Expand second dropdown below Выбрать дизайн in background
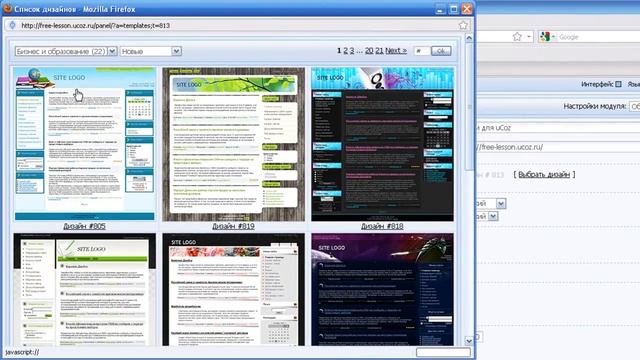 point(493,216)
